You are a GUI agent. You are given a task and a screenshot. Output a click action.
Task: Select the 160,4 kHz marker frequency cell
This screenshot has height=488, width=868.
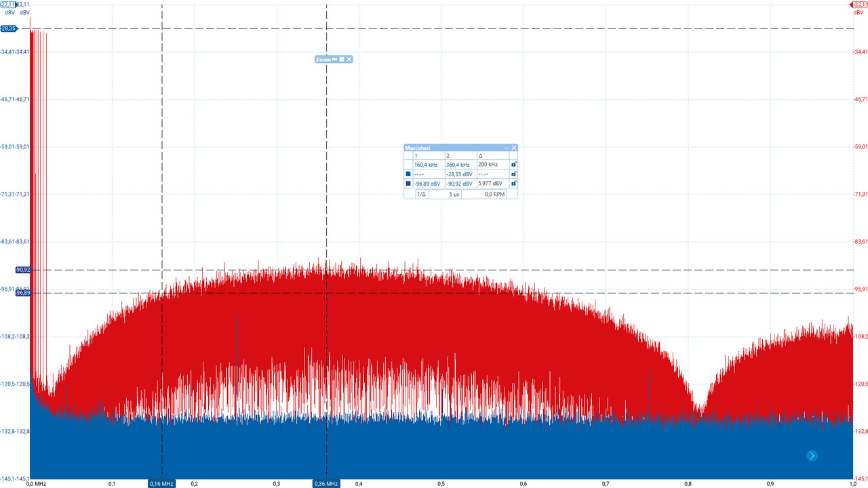pyautogui.click(x=426, y=165)
